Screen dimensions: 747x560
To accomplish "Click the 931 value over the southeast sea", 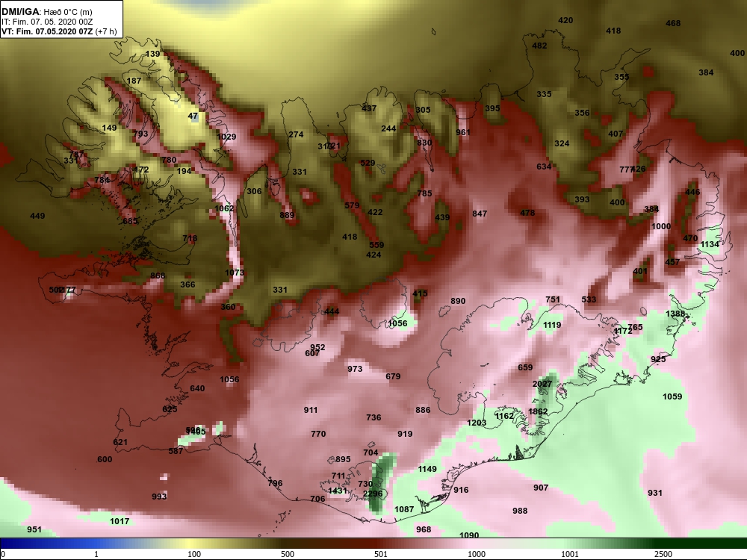I will tap(655, 493).
